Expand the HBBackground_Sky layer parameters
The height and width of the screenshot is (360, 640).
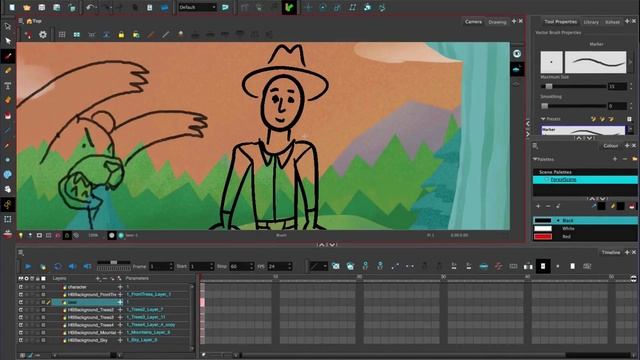tap(120, 340)
